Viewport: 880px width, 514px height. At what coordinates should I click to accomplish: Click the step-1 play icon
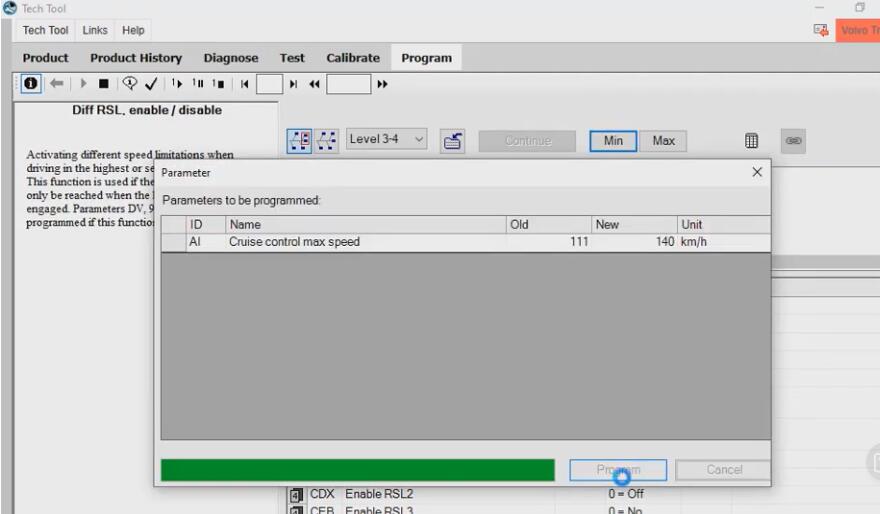(x=177, y=84)
